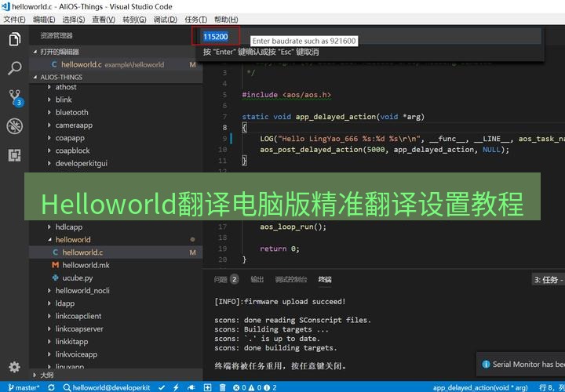Viewport: 565px width, 392px height.
Task: Expand the 大纲 outline section
Action: 115,375
